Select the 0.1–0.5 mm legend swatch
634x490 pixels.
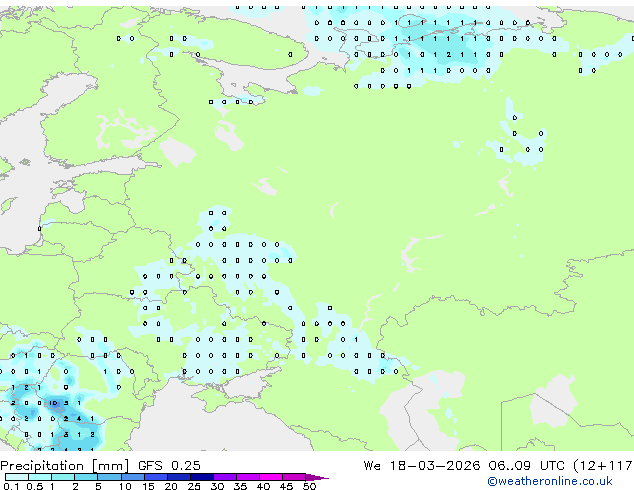(17, 477)
